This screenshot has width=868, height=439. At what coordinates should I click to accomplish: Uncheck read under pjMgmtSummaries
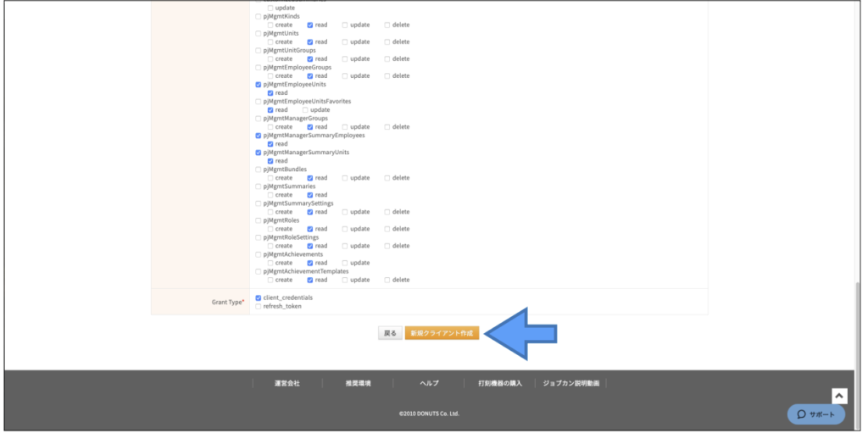click(x=310, y=195)
